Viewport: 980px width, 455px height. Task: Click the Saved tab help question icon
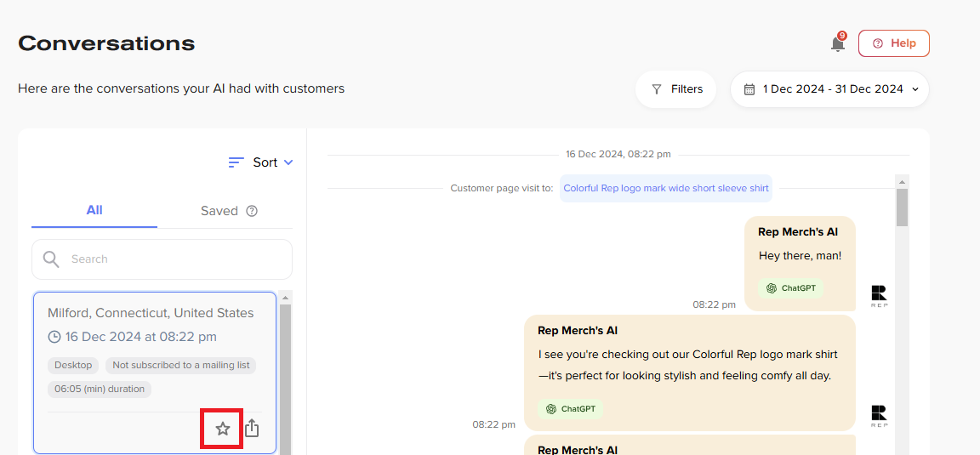click(252, 211)
